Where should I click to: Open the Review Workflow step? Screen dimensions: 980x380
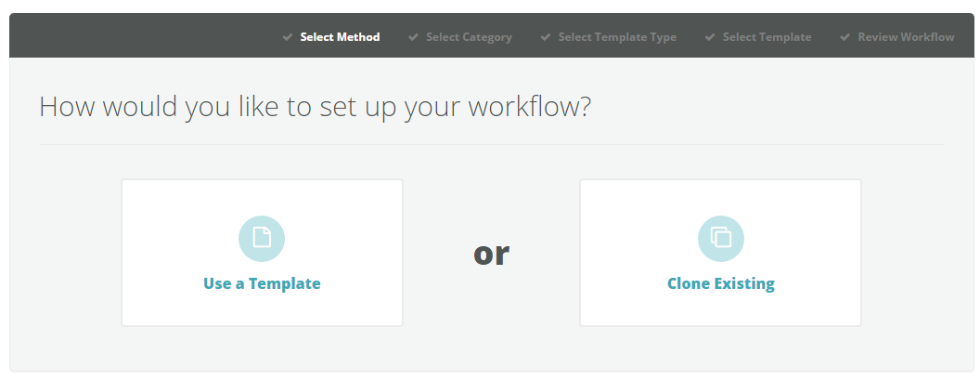(x=907, y=37)
